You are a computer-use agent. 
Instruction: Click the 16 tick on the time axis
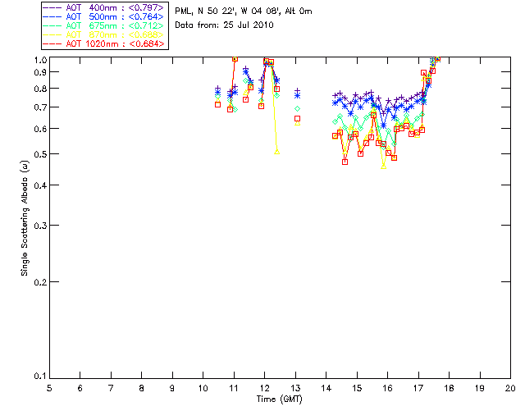(x=387, y=388)
